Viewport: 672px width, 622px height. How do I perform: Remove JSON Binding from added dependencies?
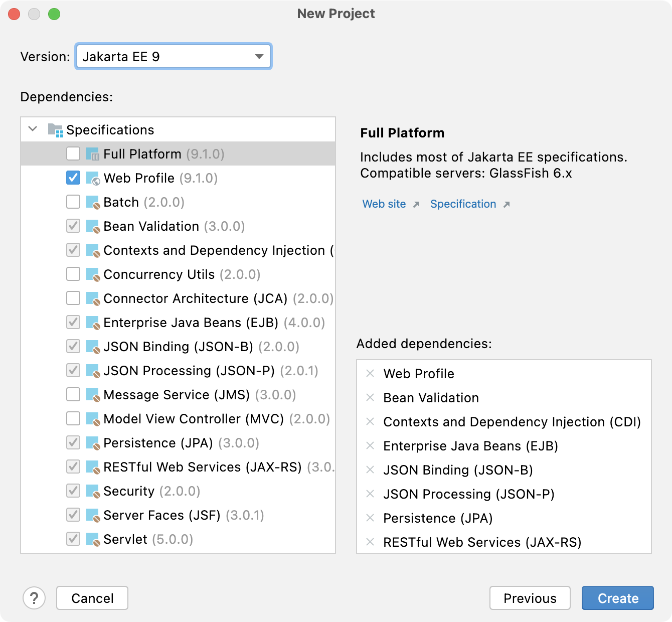coord(371,470)
